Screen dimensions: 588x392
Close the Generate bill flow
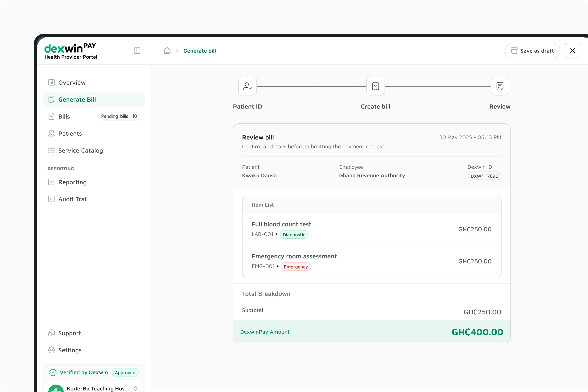pos(572,51)
